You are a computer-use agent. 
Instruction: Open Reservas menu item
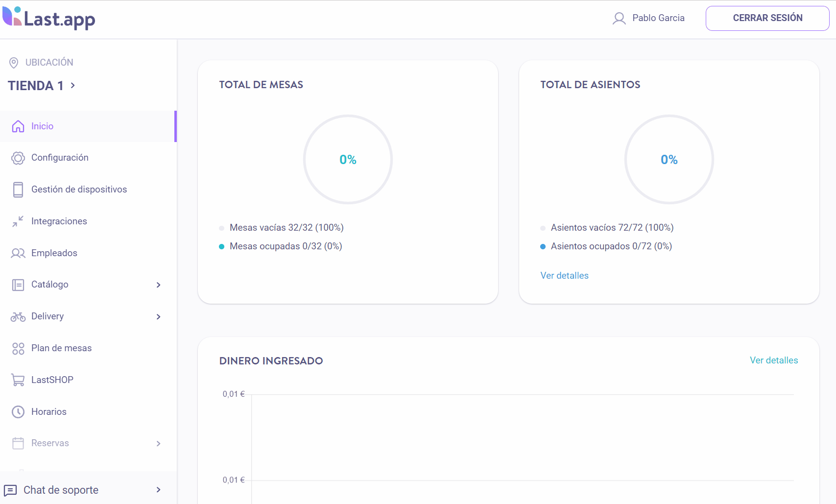point(88,443)
